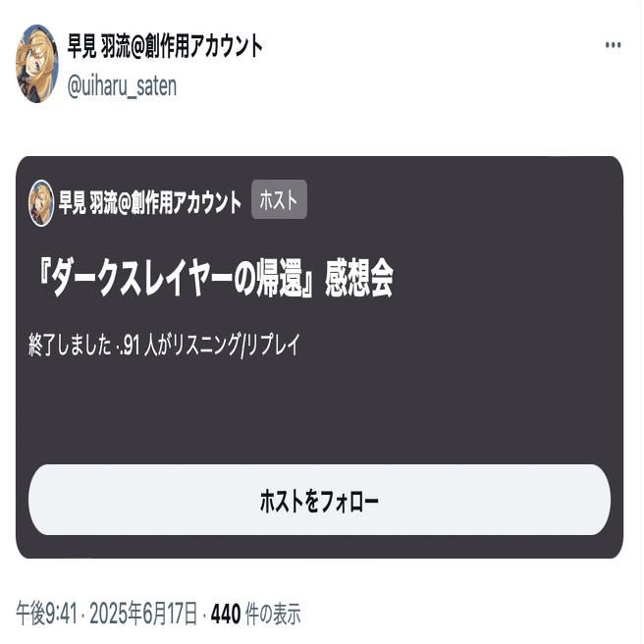The width and height of the screenshot is (644, 644).
Task: Click the 感想会 word in the Space title
Action: tap(359, 278)
